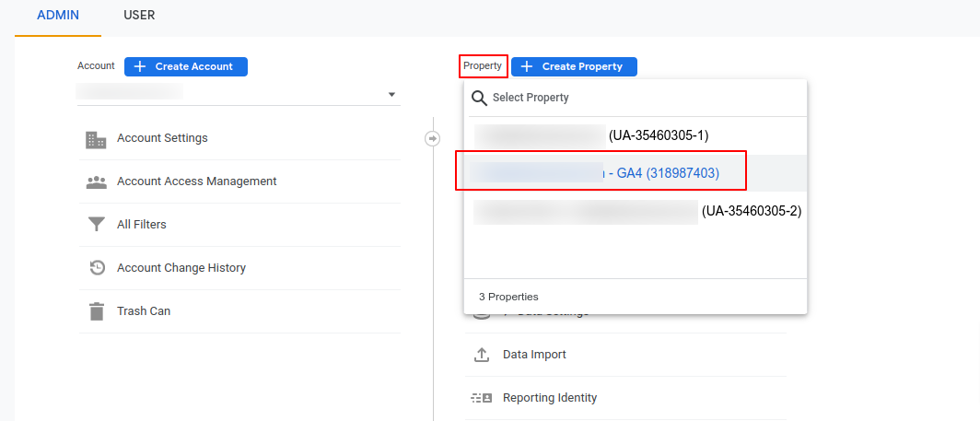Click the magnifier icon in property search
980x421 pixels.
[x=479, y=99]
